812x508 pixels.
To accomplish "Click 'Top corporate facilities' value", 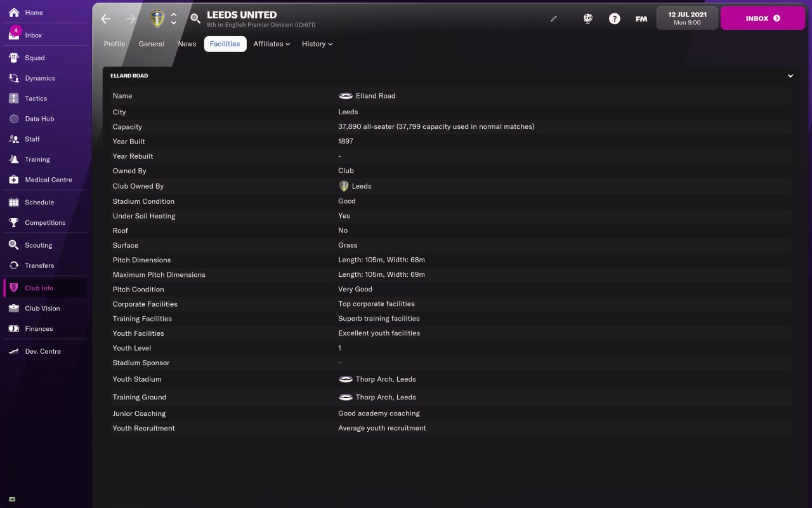I will pos(376,304).
